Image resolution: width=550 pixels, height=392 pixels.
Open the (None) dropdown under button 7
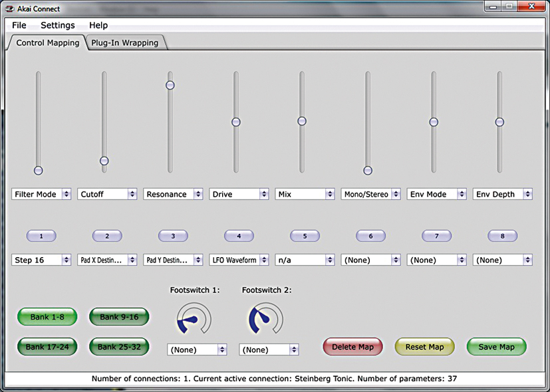pyautogui.click(x=437, y=260)
